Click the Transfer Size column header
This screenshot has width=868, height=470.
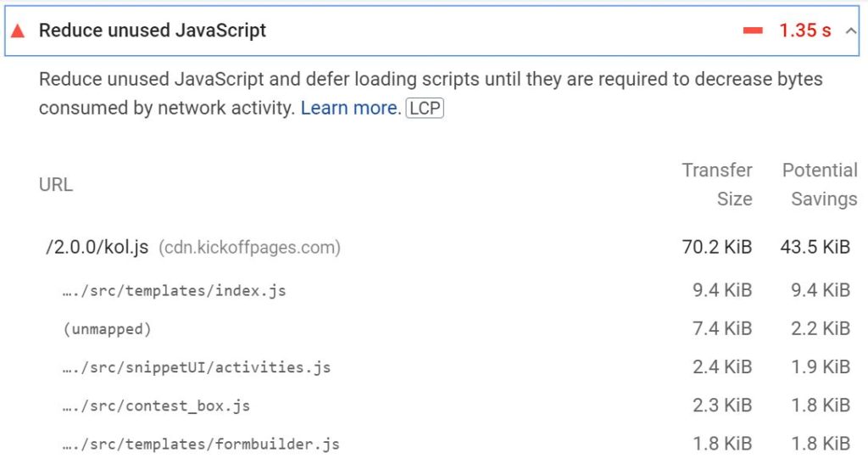tap(717, 184)
